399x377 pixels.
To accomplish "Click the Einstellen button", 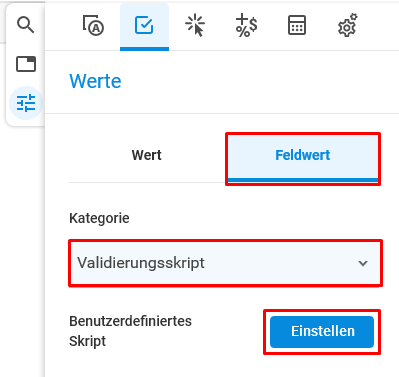I will (x=322, y=332).
